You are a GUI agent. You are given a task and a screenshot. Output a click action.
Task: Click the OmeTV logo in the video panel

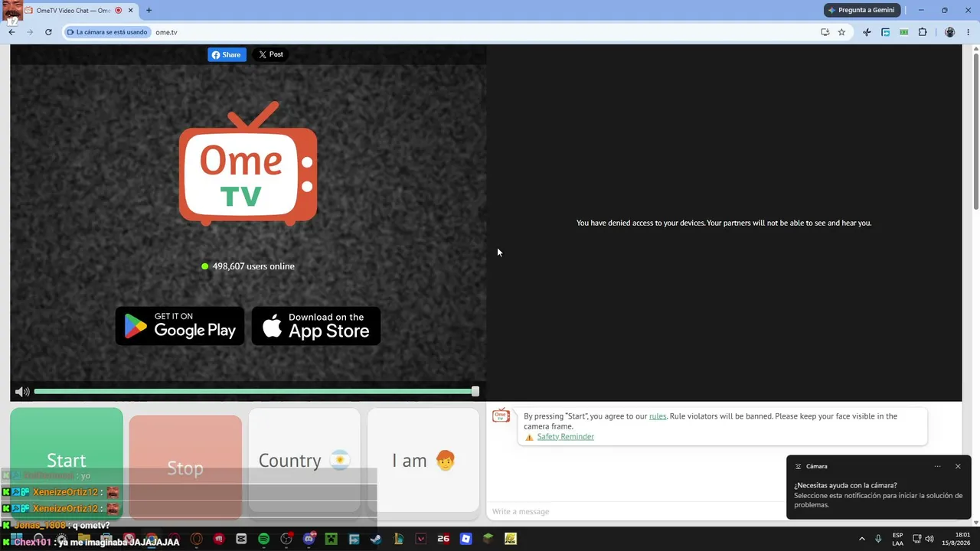coord(248,164)
